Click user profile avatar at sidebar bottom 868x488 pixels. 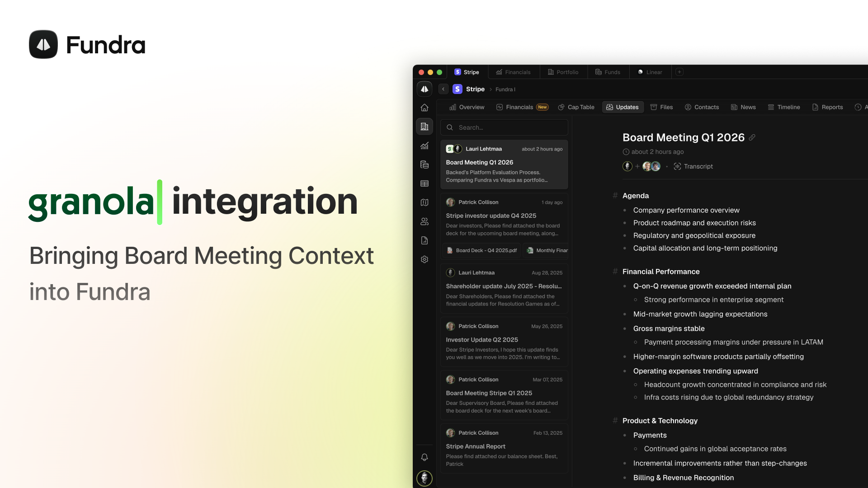424,478
